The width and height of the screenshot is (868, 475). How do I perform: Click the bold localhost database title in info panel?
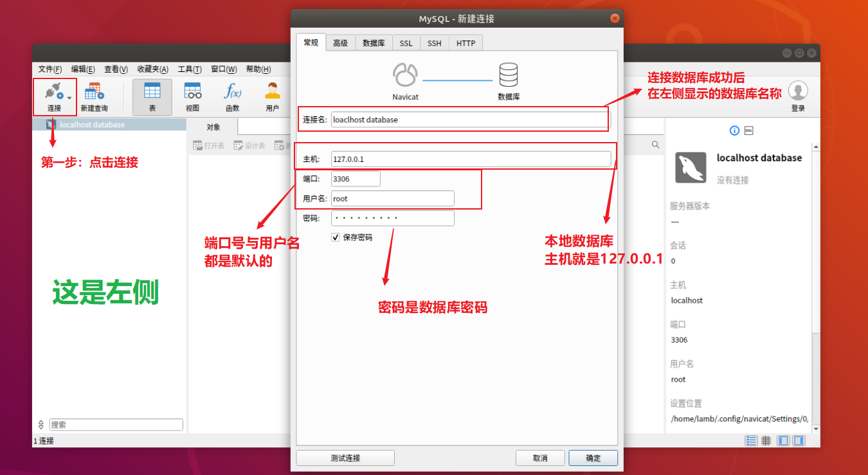[759, 157]
